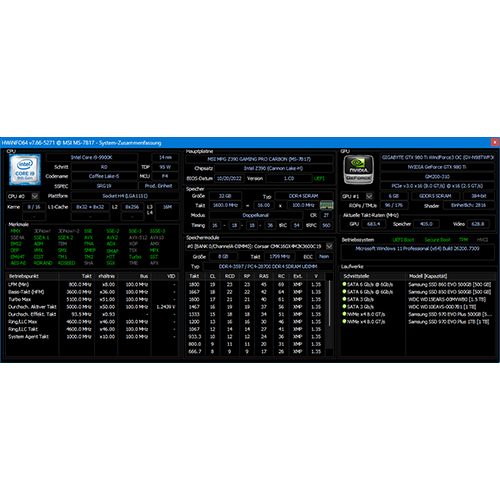500x500 pixels.
Task: Select the 1800 MHz timing row
Action: point(255,284)
